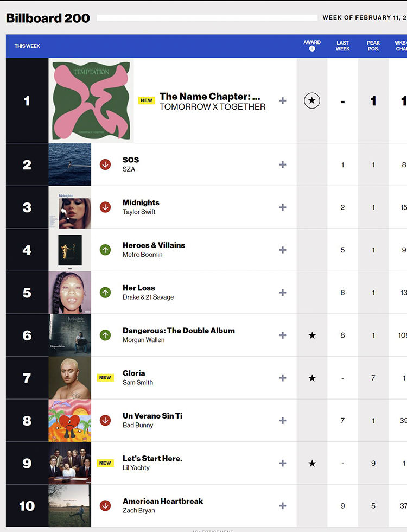Click the Peak Pos. column header
This screenshot has height=532, width=407.
(373, 46)
